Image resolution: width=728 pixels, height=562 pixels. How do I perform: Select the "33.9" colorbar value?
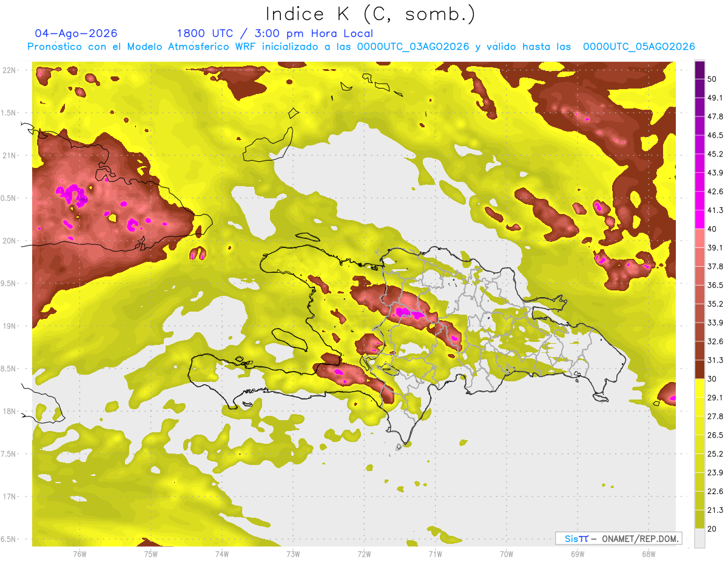(x=715, y=323)
